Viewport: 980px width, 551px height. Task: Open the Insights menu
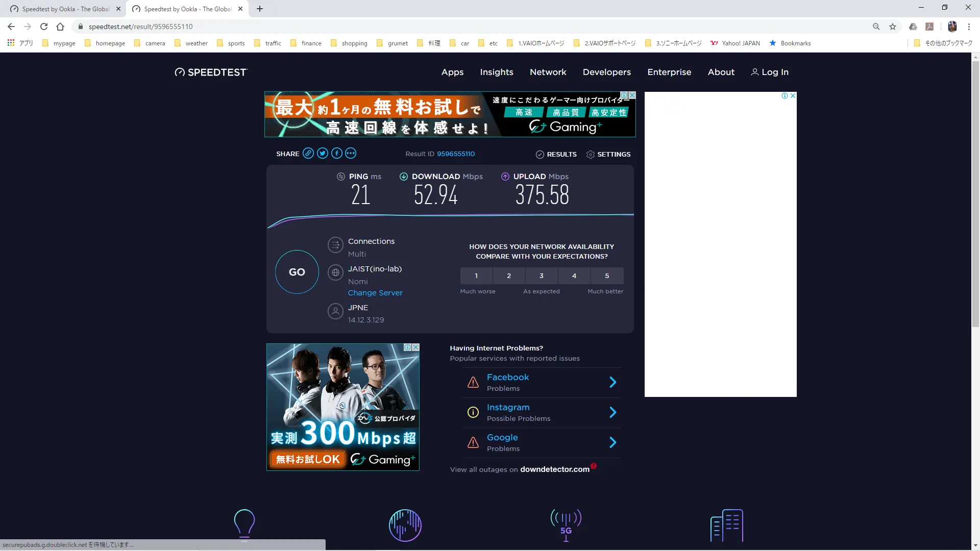497,72
